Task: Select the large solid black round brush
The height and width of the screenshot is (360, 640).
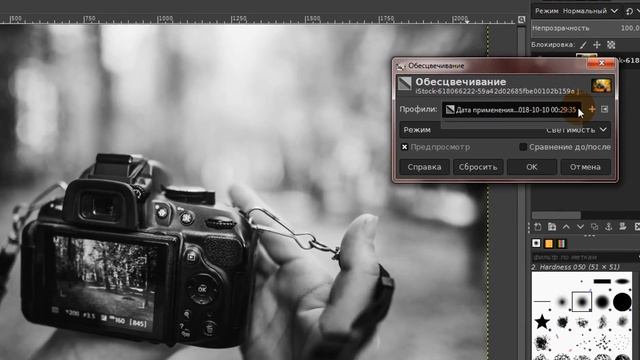Action: [x=622, y=302]
